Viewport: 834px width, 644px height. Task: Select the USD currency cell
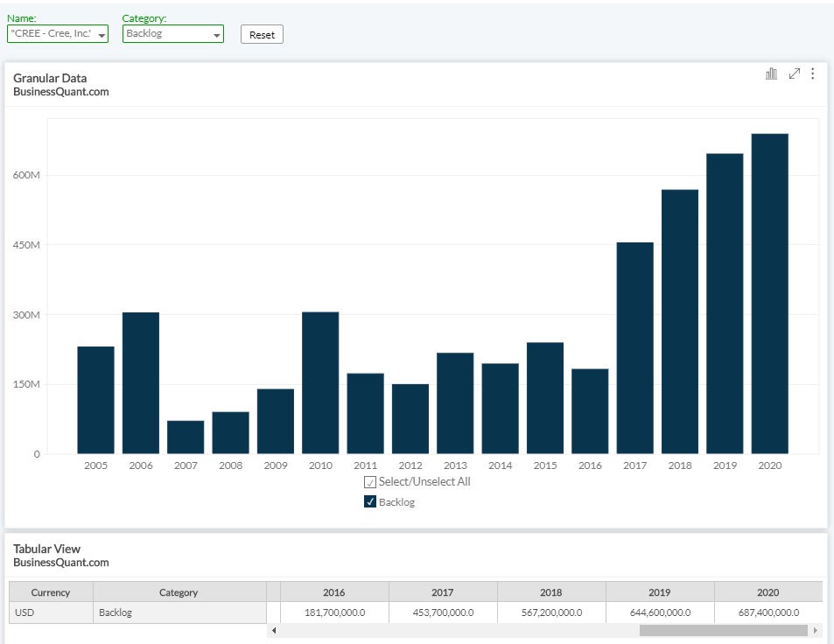(x=51, y=612)
